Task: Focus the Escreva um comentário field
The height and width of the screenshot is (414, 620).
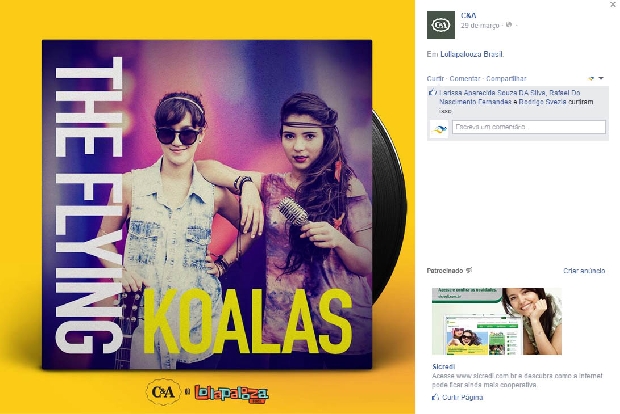Action: [529, 127]
